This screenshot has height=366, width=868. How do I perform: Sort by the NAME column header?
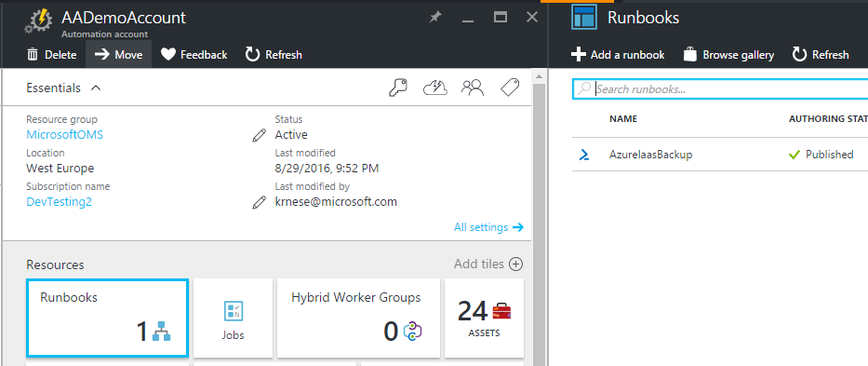(623, 118)
